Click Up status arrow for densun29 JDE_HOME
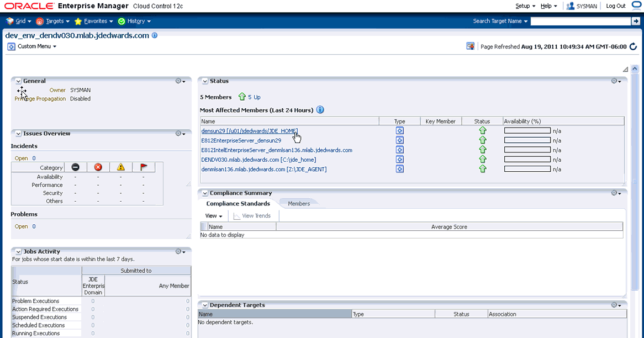The width and height of the screenshot is (644, 338). coord(483,130)
